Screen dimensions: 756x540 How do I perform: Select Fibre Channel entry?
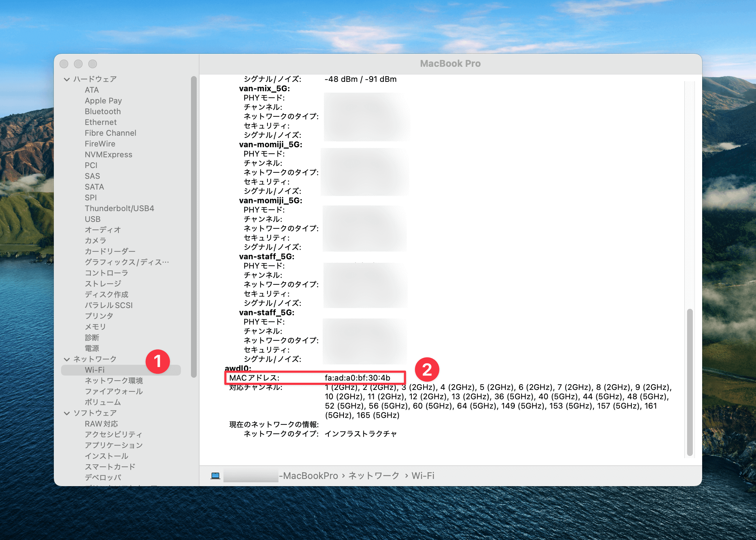111,133
